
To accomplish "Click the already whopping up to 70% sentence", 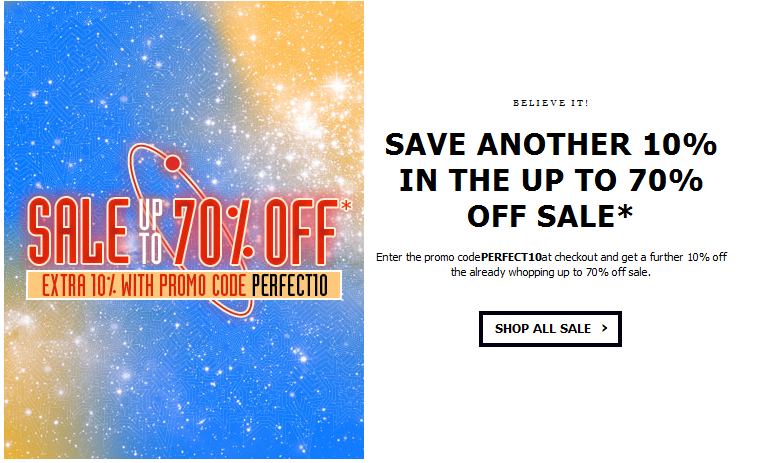I will coord(551,272).
